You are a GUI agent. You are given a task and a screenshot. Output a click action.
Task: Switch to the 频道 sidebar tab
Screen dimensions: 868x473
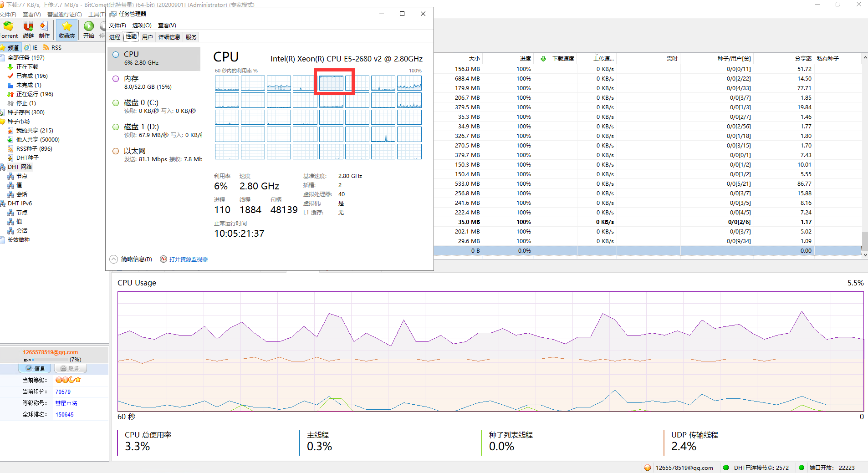[11, 47]
